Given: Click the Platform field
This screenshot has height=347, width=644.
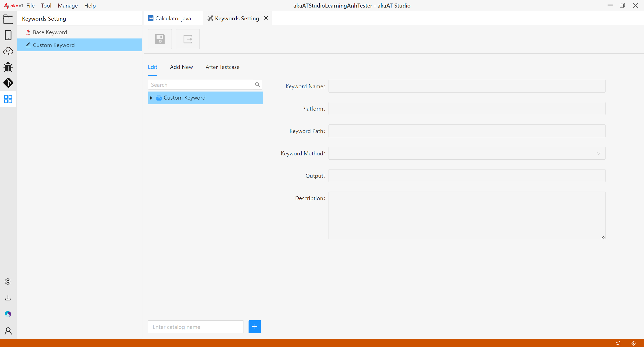Looking at the screenshot, I should click(x=467, y=109).
